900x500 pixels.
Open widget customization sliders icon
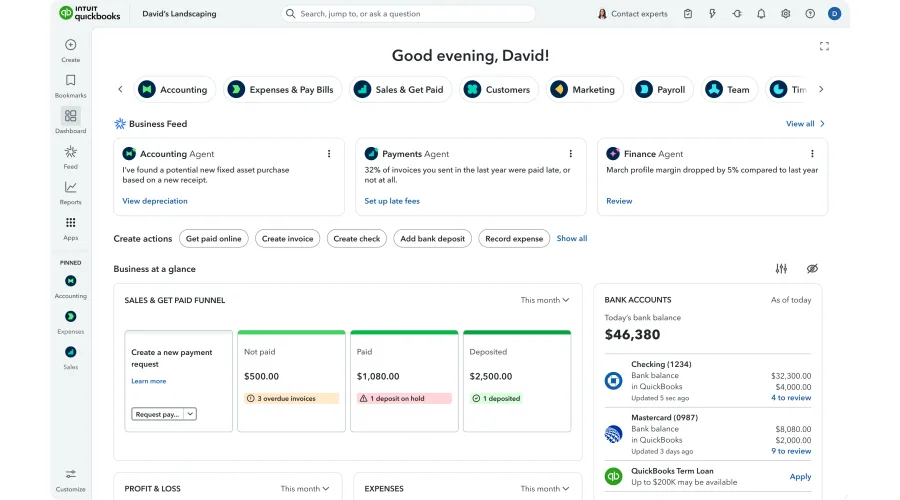click(781, 269)
